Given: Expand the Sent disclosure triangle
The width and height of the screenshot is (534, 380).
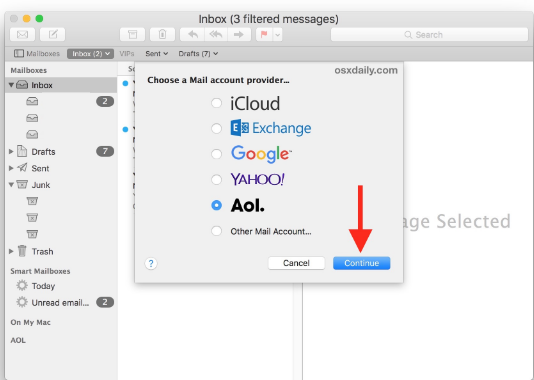Looking at the screenshot, I should tap(11, 168).
